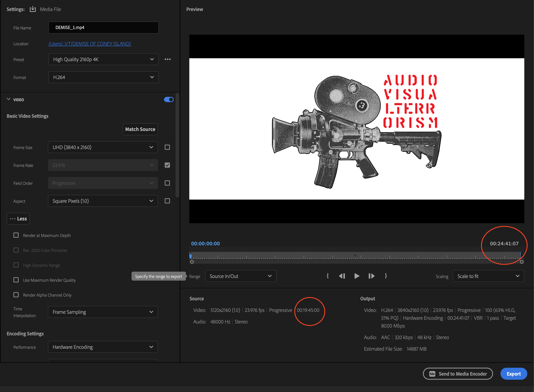Click the Set In Point bracket icon

(x=328, y=276)
